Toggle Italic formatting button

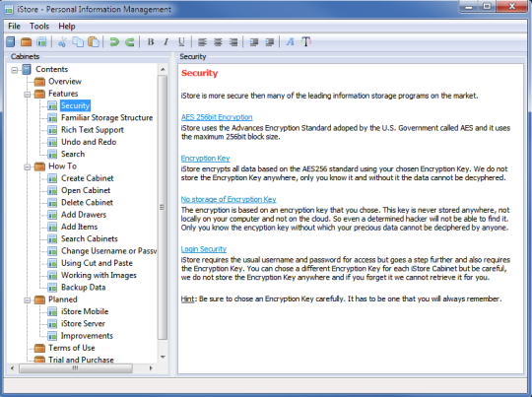click(166, 42)
